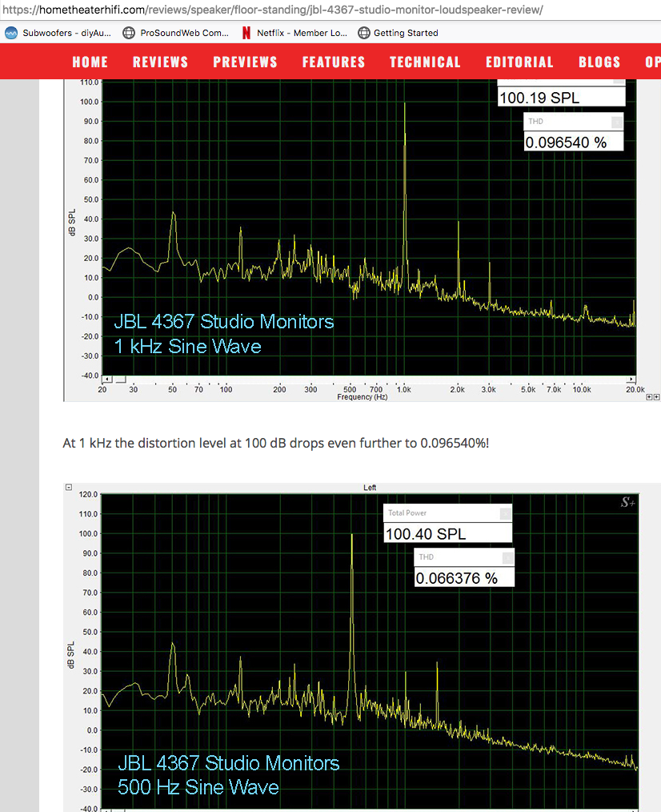Screen dimensions: 661x812
Task: Select TECHNICAL in the navigation bar
Action: click(x=425, y=62)
